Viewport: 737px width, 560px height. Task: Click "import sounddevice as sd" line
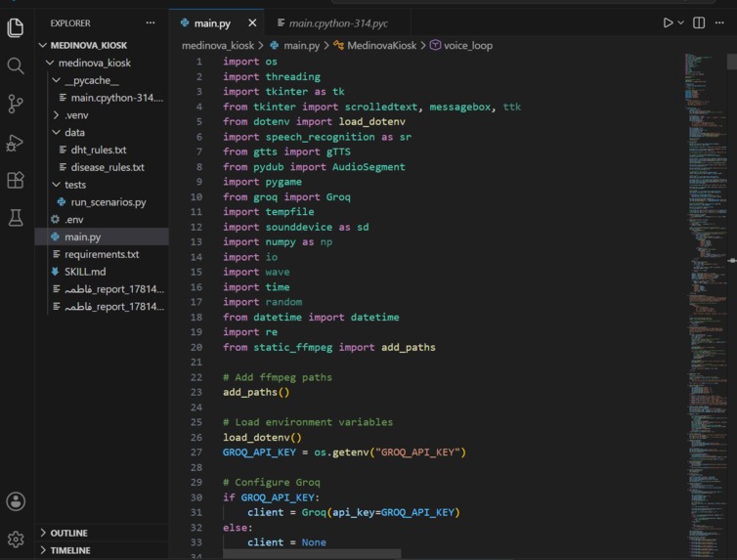[x=295, y=227]
